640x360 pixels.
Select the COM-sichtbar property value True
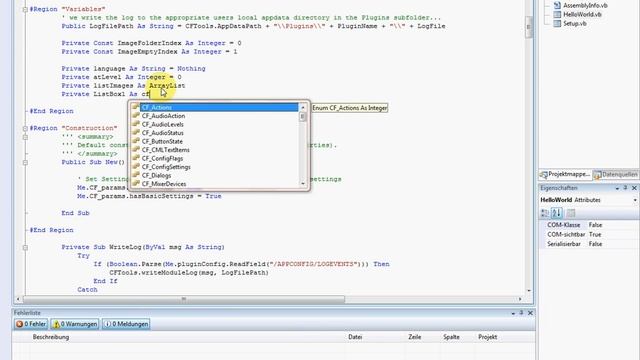click(x=595, y=234)
